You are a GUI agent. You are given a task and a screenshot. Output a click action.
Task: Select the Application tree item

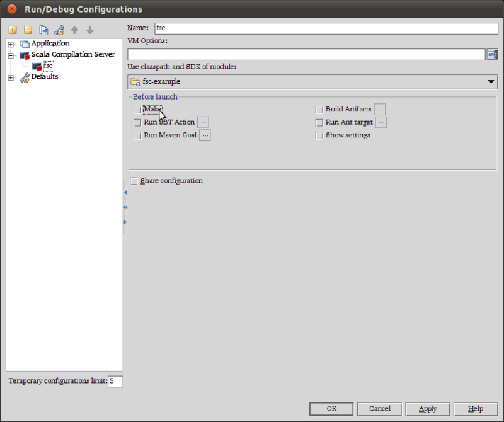point(50,43)
